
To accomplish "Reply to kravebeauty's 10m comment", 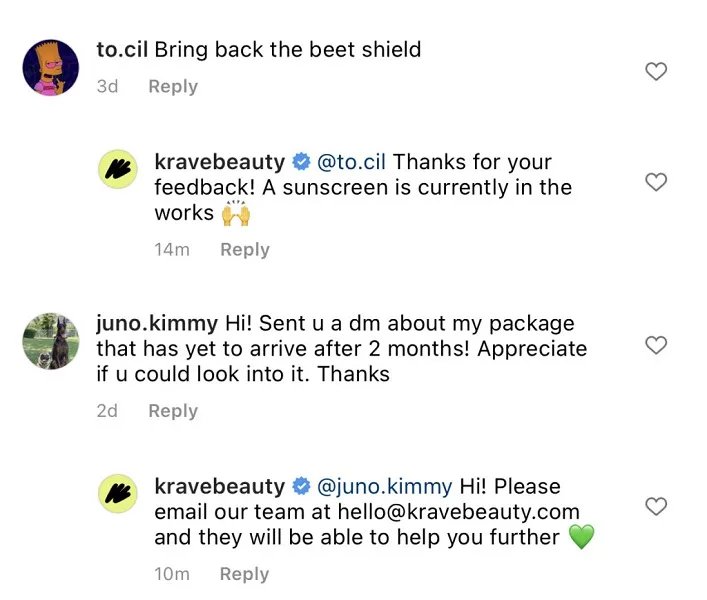I will 245,574.
